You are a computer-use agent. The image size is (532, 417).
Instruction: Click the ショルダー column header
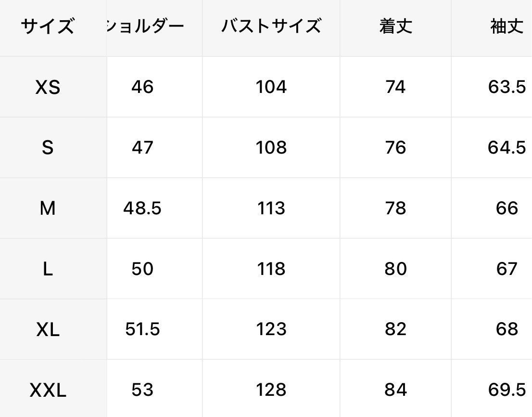tap(145, 26)
